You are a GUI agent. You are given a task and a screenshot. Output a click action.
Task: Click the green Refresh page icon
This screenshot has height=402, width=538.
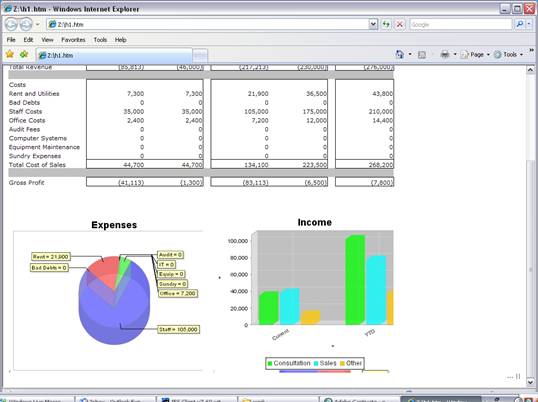click(x=386, y=24)
